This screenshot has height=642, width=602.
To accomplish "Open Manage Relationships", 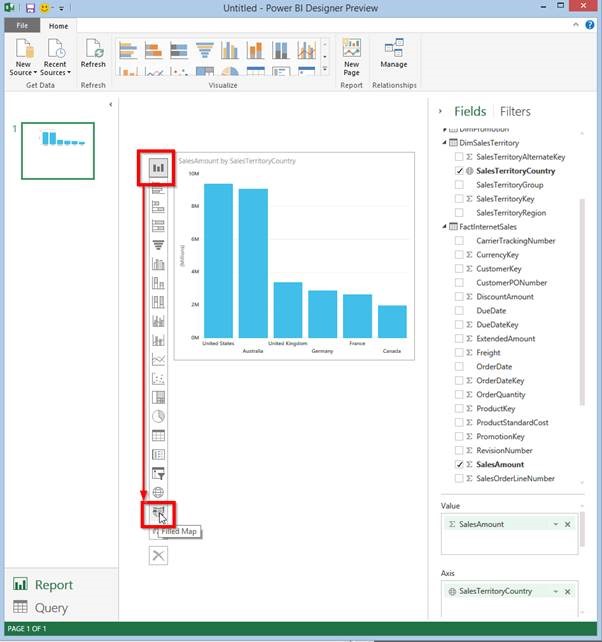I will pyautogui.click(x=394, y=53).
